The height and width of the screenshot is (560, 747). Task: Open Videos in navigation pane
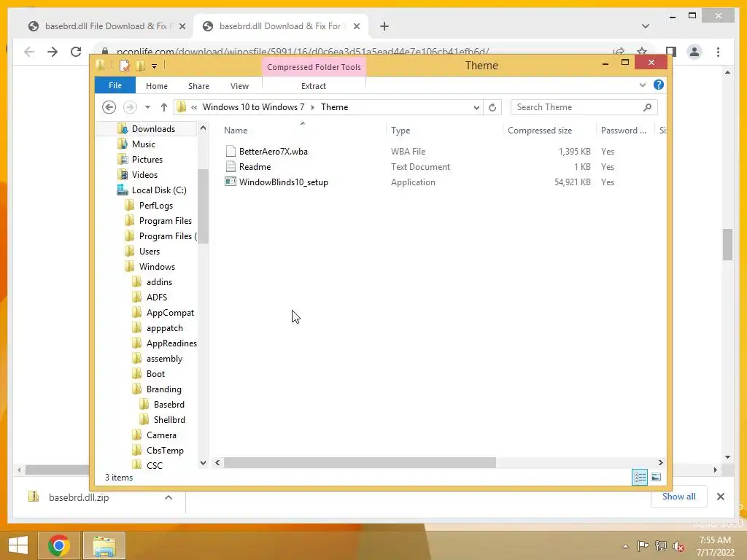click(144, 174)
